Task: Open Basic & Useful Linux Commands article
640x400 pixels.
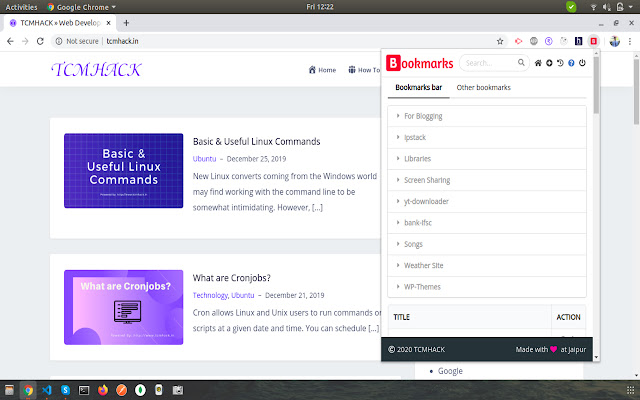Action: [256, 141]
